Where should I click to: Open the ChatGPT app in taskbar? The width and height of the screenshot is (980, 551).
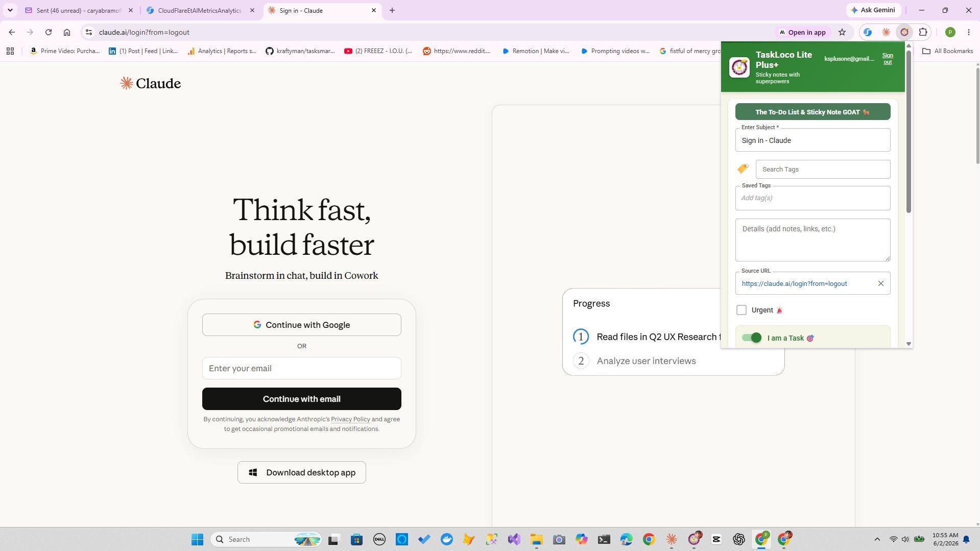739,539
